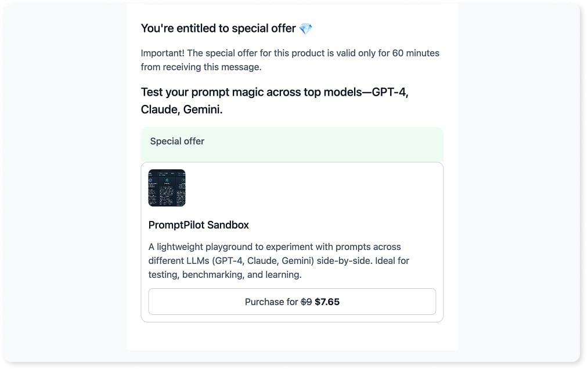Click the crossed-out $9 original price
Image resolution: width=588 pixels, height=370 pixels.
click(x=306, y=302)
